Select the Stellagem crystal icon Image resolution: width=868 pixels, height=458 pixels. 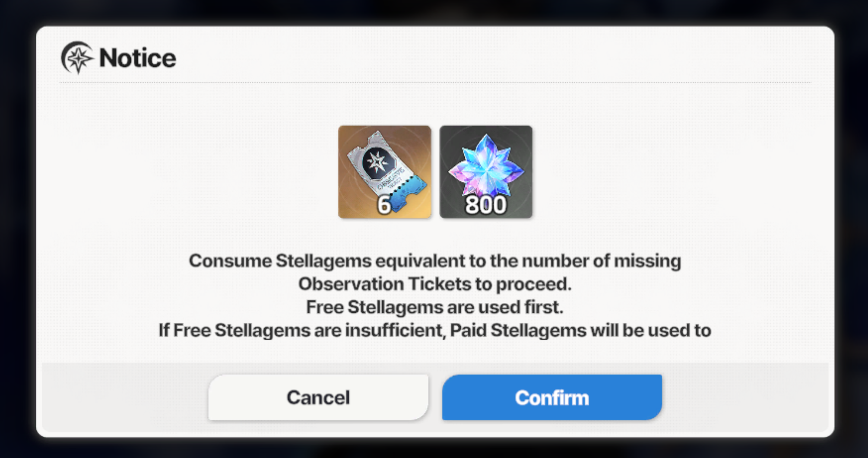[x=486, y=166]
